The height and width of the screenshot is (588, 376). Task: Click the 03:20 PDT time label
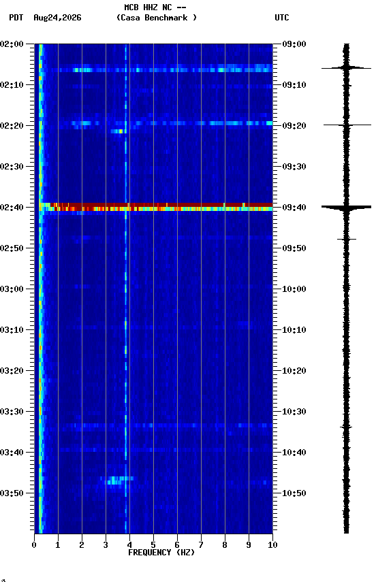[x=12, y=371]
